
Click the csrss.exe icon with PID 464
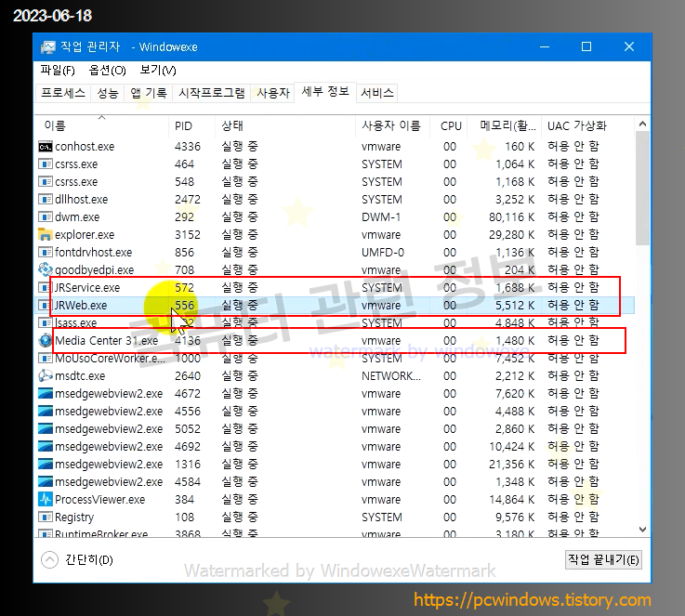point(46,164)
